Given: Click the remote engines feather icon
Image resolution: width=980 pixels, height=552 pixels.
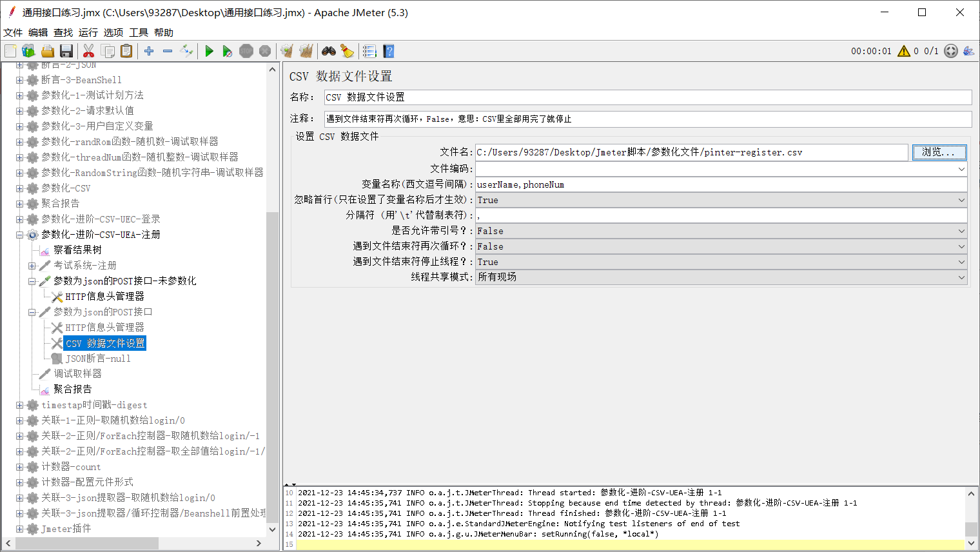Looking at the screenshot, I should pyautogui.click(x=969, y=51).
